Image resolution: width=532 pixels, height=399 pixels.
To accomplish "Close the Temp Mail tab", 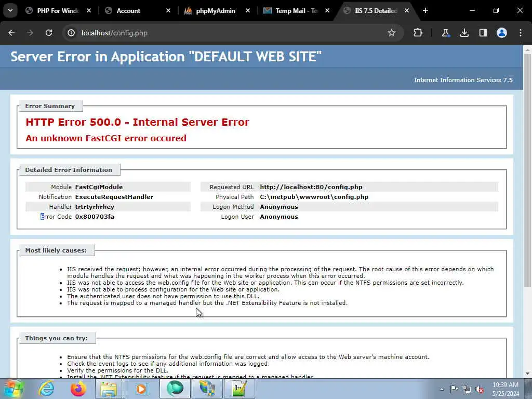I will point(327,10).
